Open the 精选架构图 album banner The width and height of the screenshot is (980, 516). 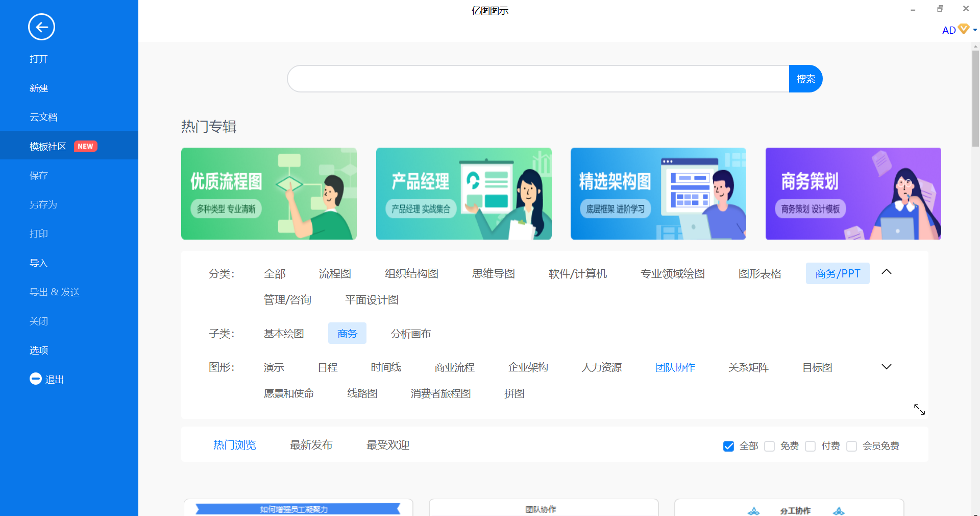tap(658, 194)
